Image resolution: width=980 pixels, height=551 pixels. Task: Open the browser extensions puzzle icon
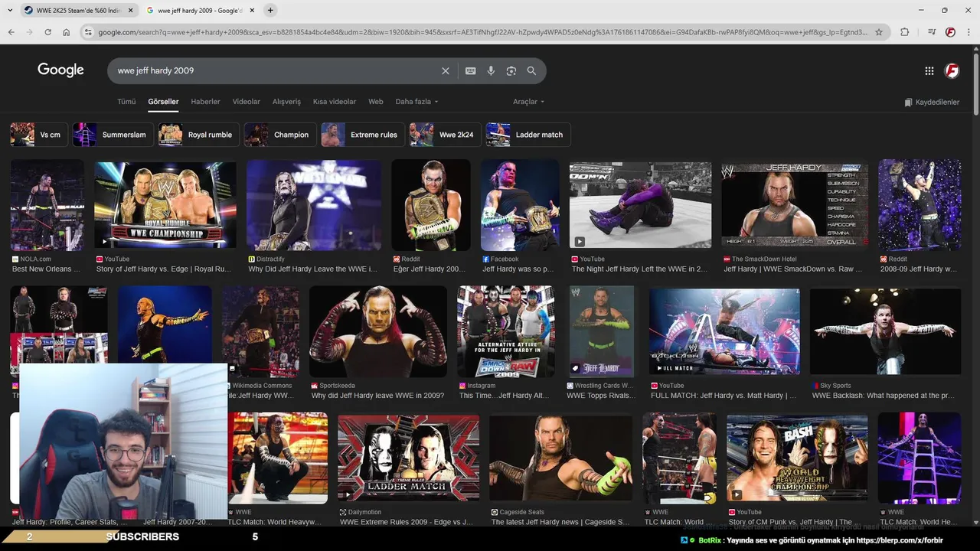click(x=905, y=32)
